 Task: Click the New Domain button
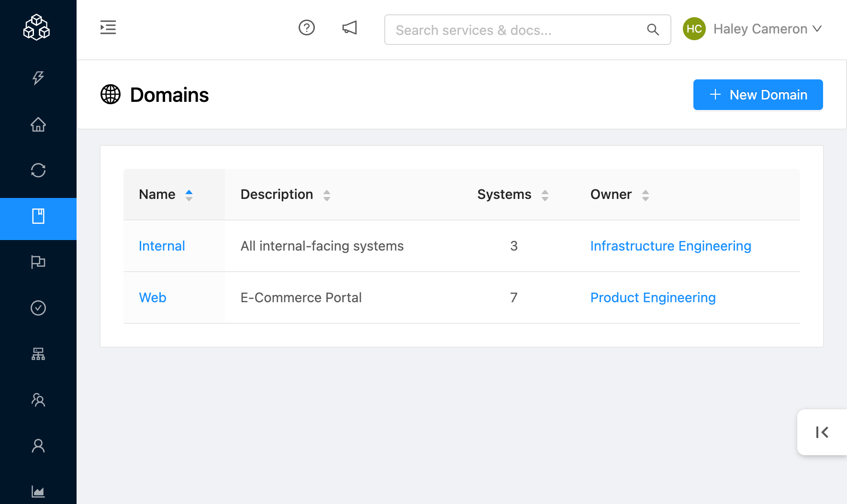tap(758, 95)
